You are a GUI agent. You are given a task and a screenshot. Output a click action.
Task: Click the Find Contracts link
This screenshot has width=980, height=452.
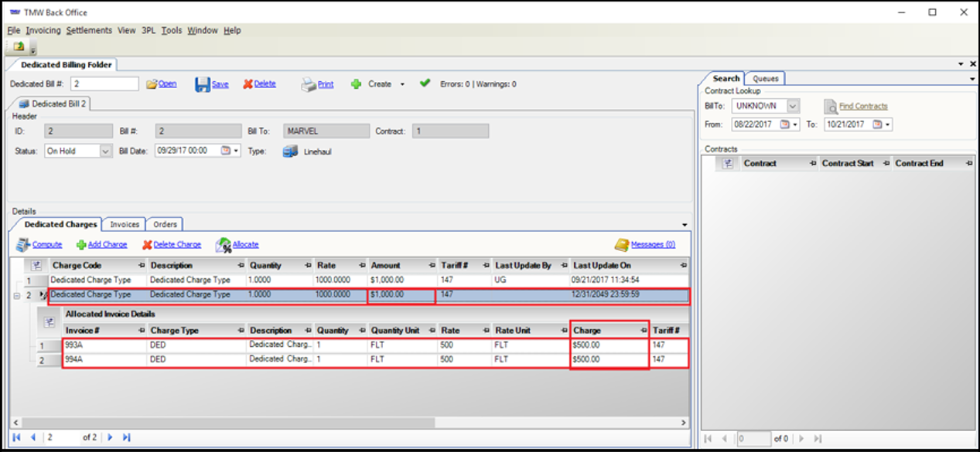click(862, 106)
